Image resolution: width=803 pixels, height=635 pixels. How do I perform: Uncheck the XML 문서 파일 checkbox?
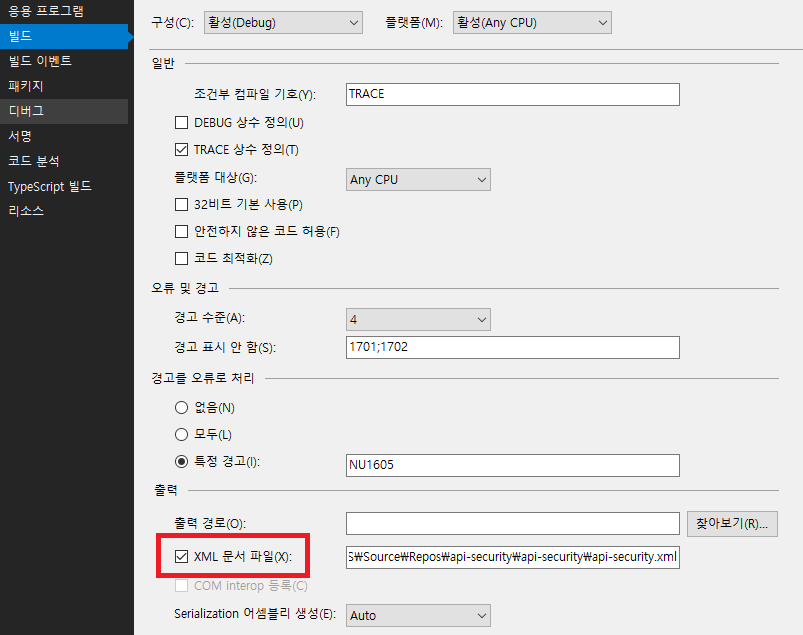point(181,556)
